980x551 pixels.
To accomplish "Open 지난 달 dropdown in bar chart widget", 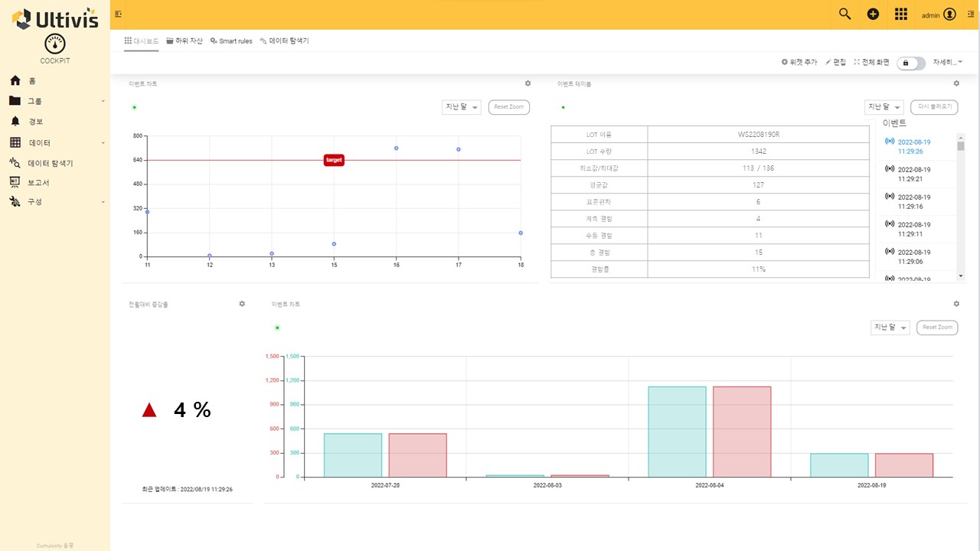I will point(890,328).
